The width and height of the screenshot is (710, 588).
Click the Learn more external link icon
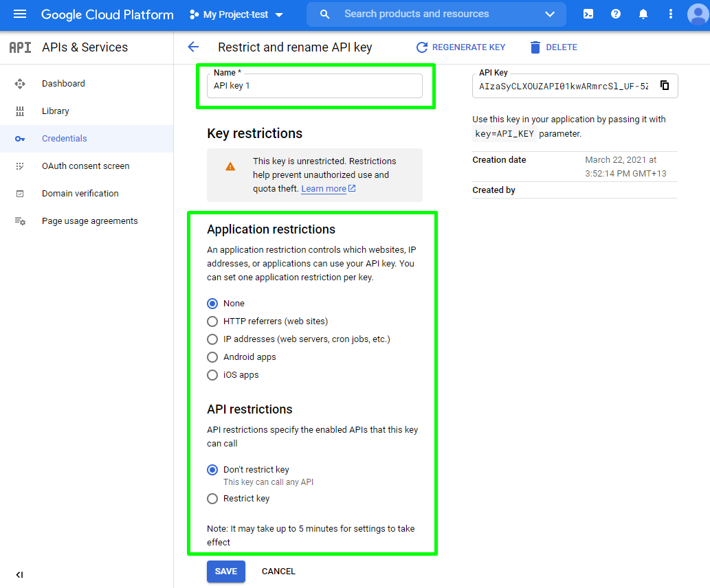click(352, 188)
